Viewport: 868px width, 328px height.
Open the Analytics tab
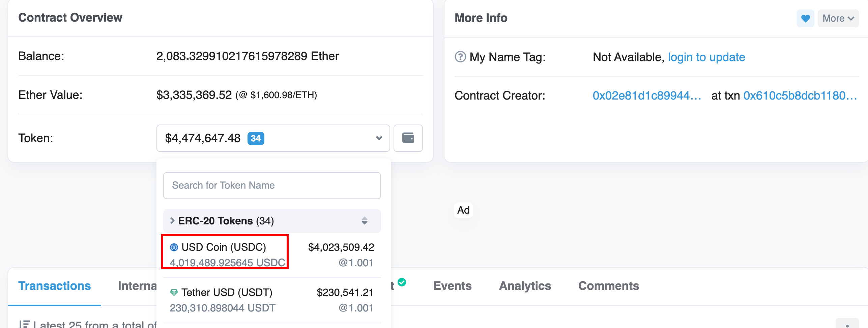525,286
